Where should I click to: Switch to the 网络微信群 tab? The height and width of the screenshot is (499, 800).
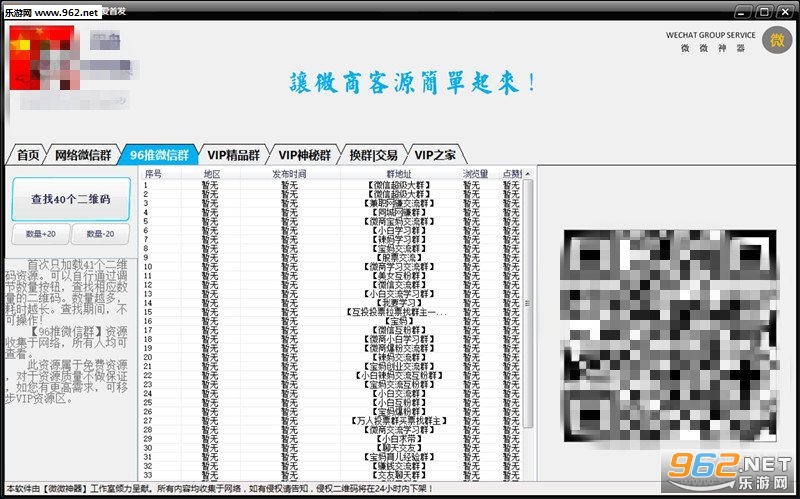pos(83,155)
